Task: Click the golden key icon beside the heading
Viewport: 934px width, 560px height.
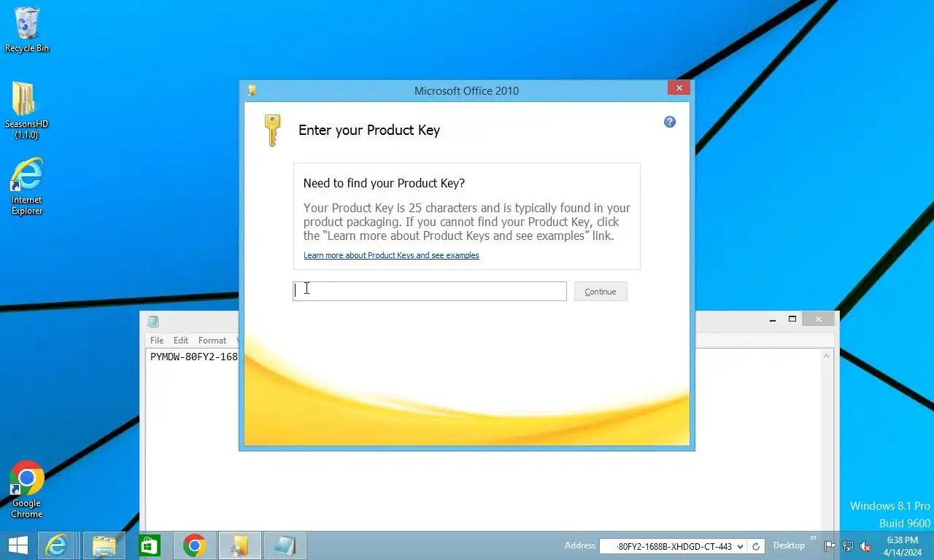Action: 272,130
